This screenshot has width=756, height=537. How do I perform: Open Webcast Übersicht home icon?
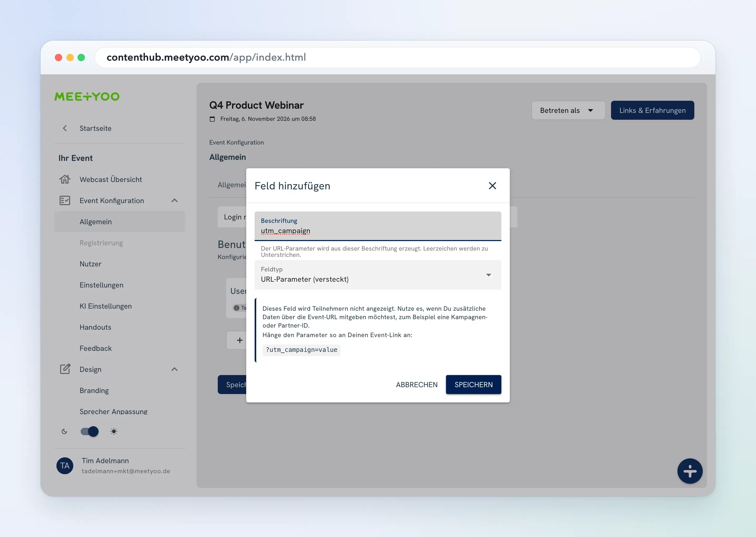coord(65,179)
